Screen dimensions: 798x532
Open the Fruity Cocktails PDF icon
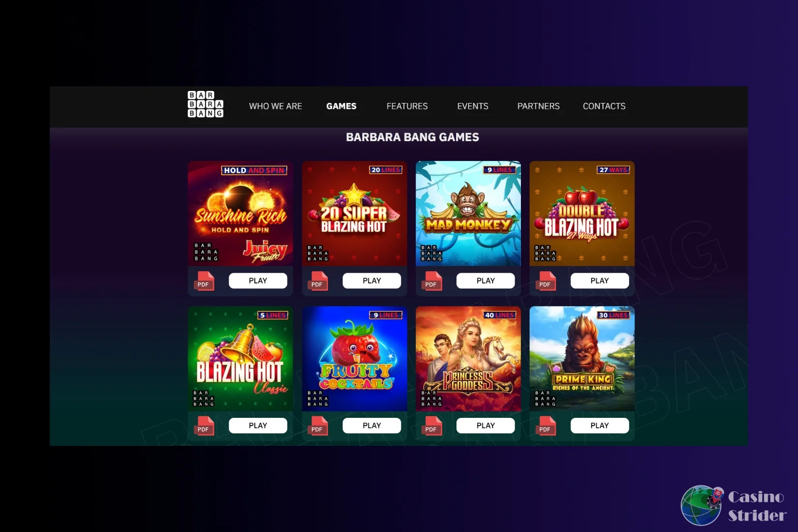click(x=318, y=426)
